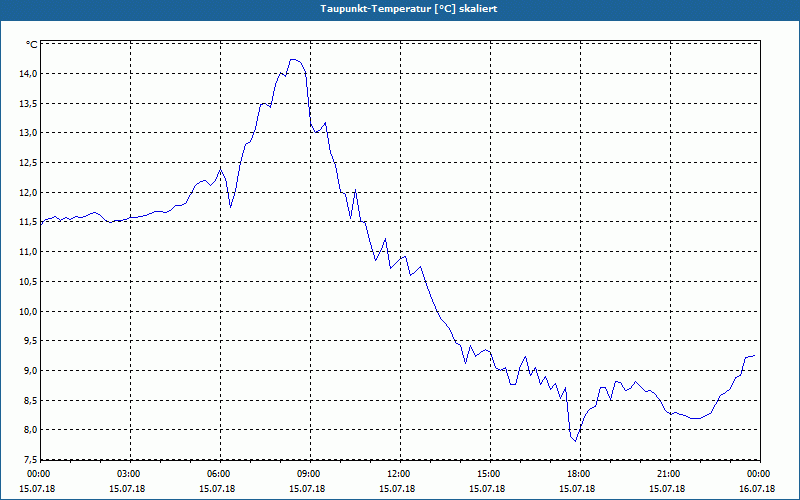Click the curve's lowest point near 18:00
Viewport: 800px width, 500px height.
tap(576, 441)
